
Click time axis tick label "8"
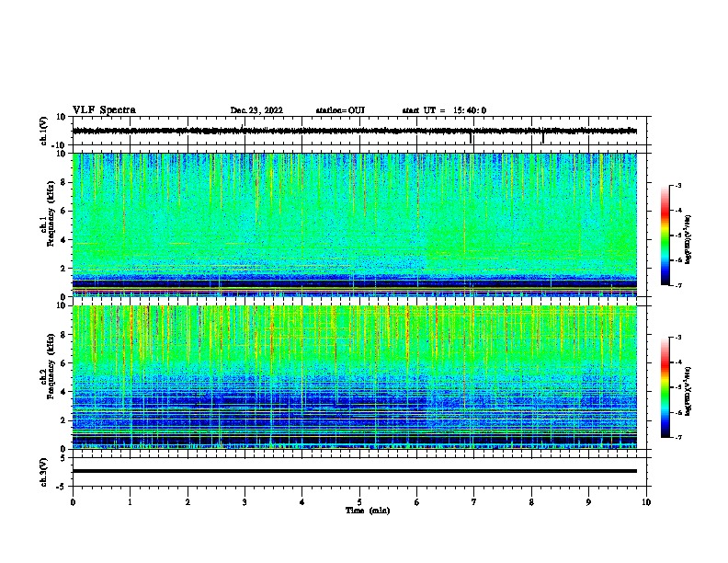pos(531,502)
